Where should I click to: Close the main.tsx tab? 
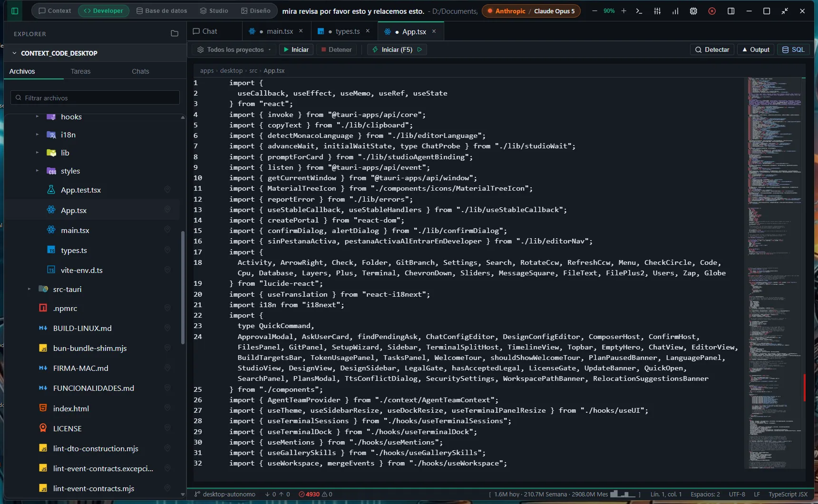pos(301,31)
